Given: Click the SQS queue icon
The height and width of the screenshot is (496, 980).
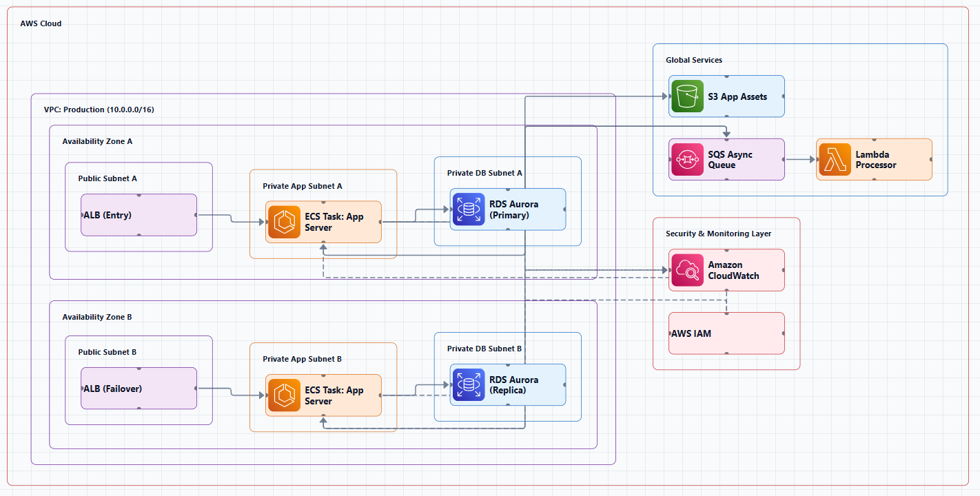Looking at the screenshot, I should click(688, 160).
